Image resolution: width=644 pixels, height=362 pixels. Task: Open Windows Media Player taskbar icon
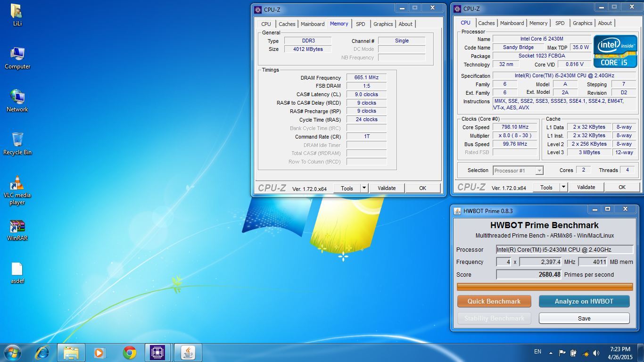[99, 353]
